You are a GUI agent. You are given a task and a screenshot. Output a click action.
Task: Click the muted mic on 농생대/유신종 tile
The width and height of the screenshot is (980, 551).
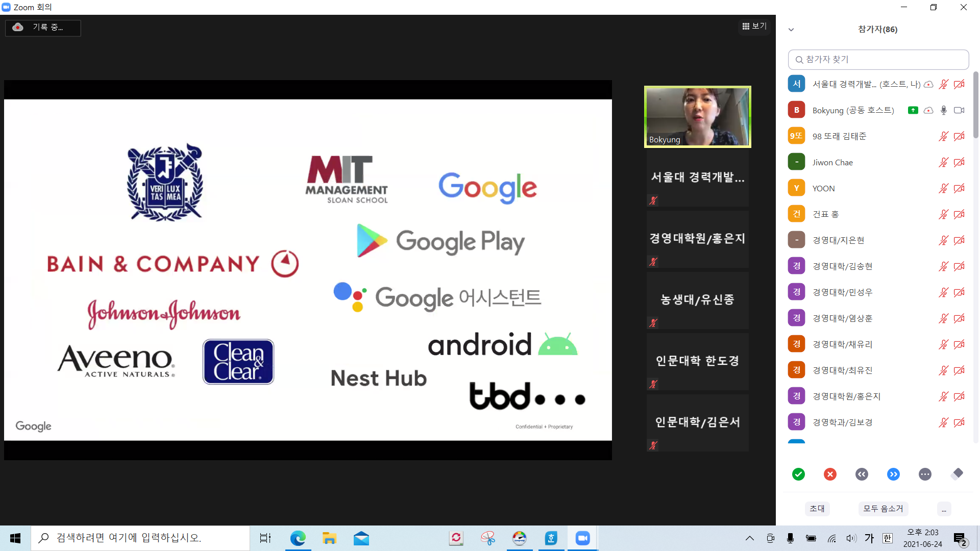pos(653,323)
